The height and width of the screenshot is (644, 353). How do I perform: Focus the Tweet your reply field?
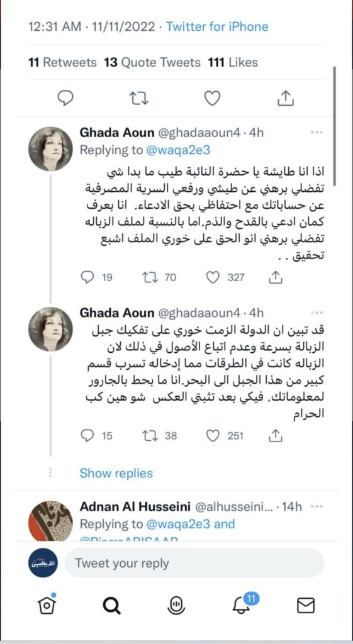[194, 563]
